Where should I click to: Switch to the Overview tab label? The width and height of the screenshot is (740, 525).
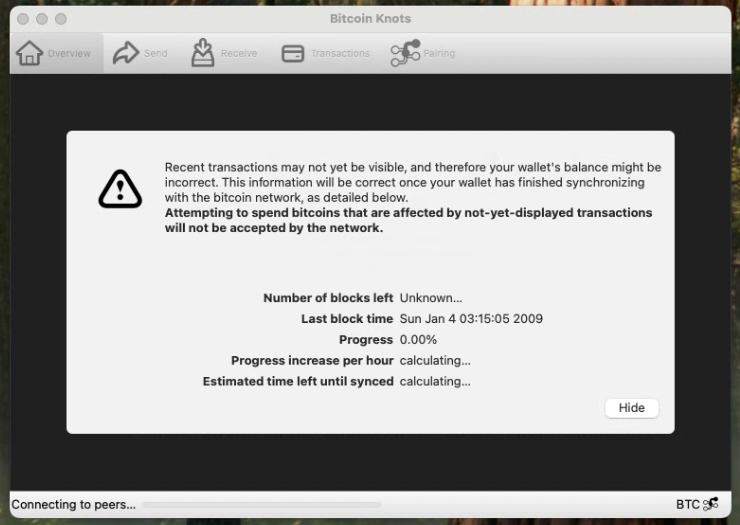[x=69, y=53]
